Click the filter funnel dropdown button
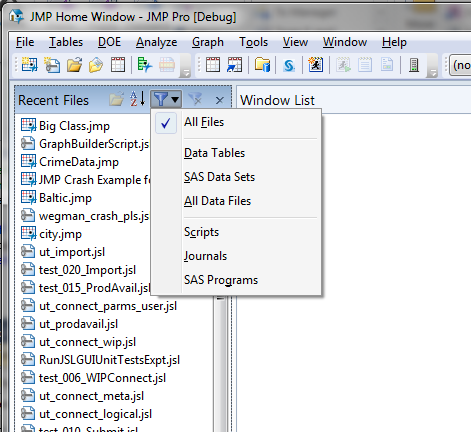471x432 pixels. click(x=166, y=99)
